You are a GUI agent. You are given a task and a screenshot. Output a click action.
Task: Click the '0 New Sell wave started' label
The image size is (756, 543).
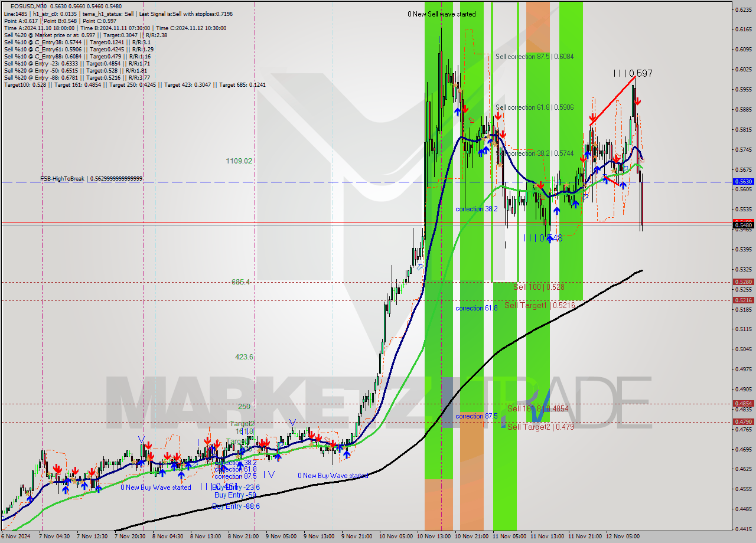(x=441, y=14)
